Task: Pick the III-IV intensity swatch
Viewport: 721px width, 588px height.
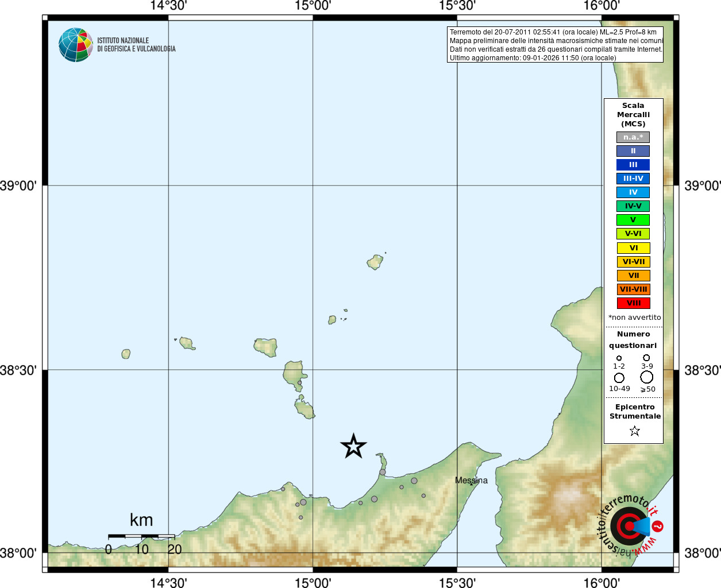Action: point(633,179)
